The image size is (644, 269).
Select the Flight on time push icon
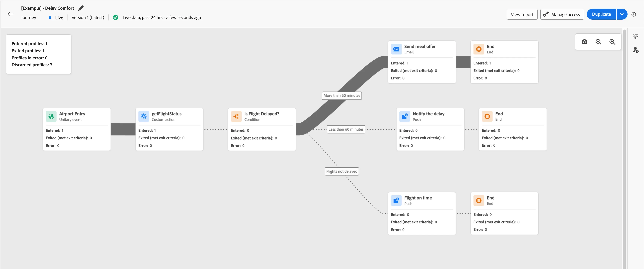pos(396,201)
